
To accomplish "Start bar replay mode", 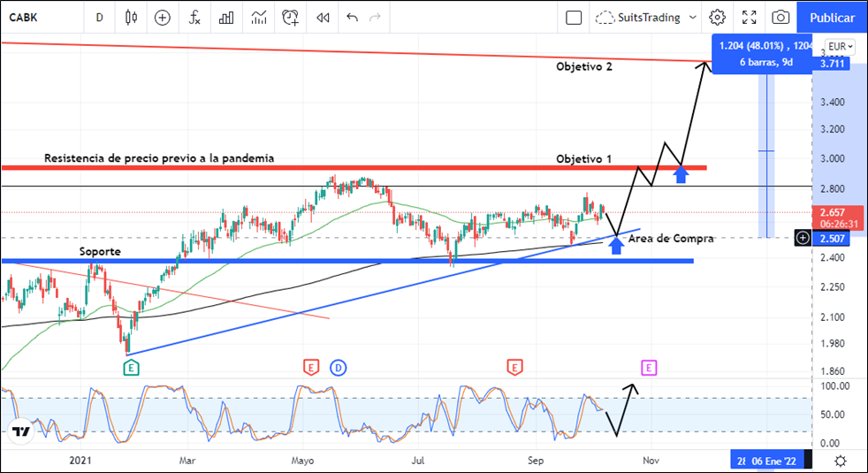I will [324, 17].
